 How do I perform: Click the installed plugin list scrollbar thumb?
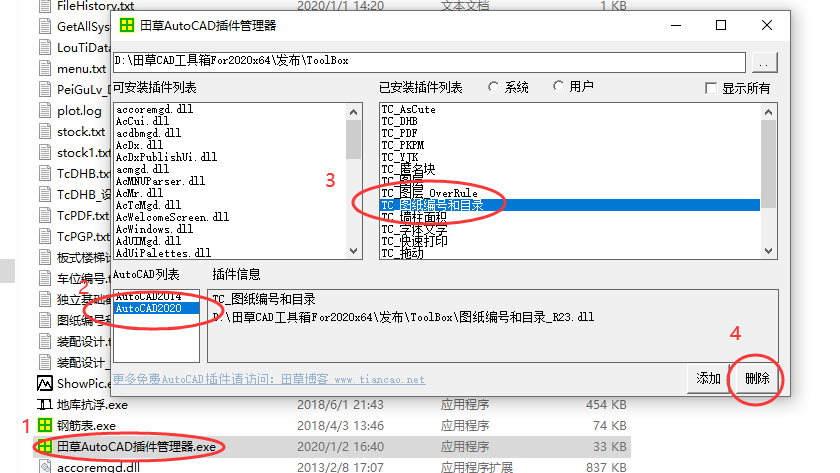pyautogui.click(x=768, y=163)
